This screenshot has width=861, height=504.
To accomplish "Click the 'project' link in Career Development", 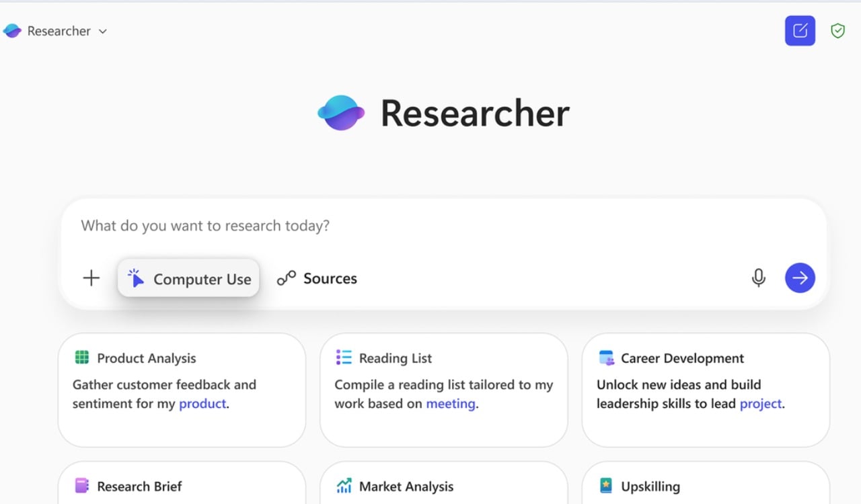I will point(761,404).
